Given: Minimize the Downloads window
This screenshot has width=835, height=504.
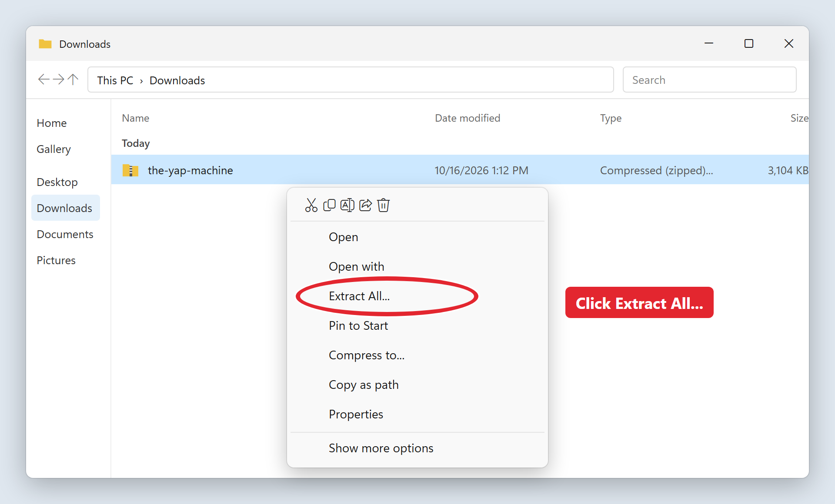Looking at the screenshot, I should tap(709, 43).
